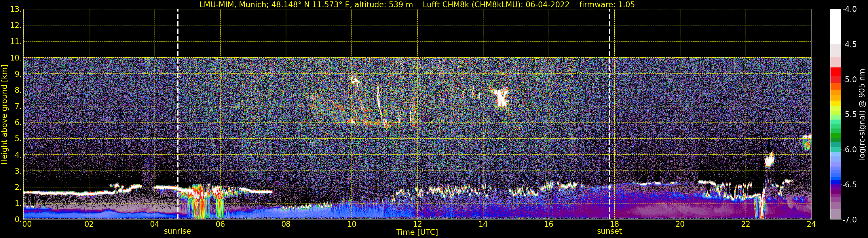
Task: Click the white dashed sunrise marker line
Action: [x=178, y=114]
